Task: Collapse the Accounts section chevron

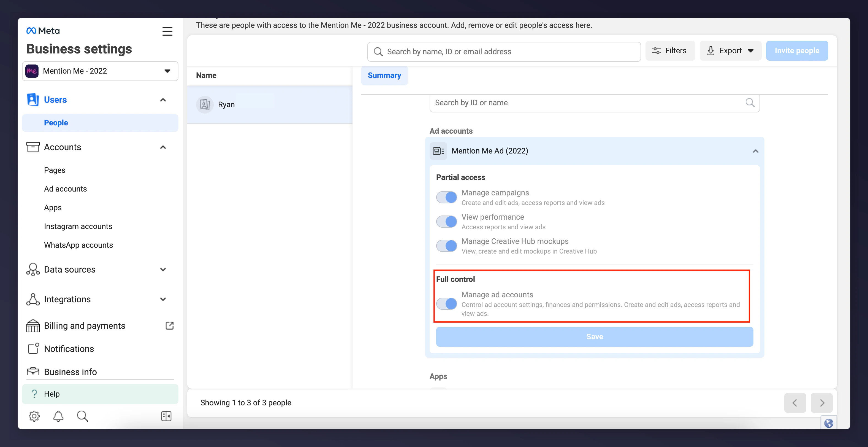Action: 163,147
